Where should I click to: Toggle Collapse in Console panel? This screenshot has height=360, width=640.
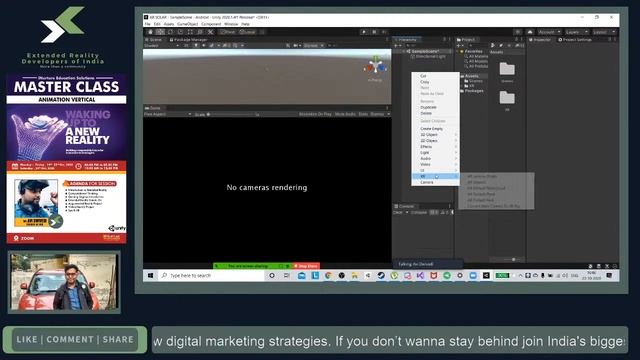click(x=419, y=212)
